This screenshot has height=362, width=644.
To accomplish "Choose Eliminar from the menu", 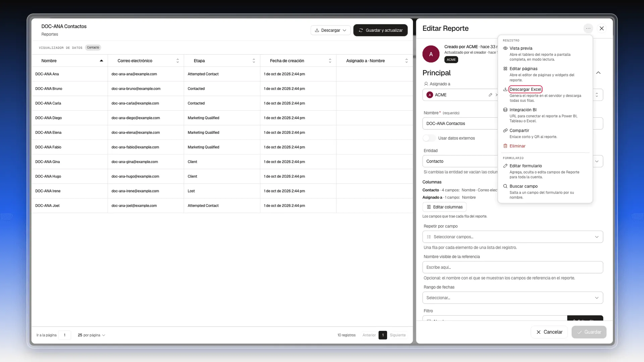I will click(545, 146).
